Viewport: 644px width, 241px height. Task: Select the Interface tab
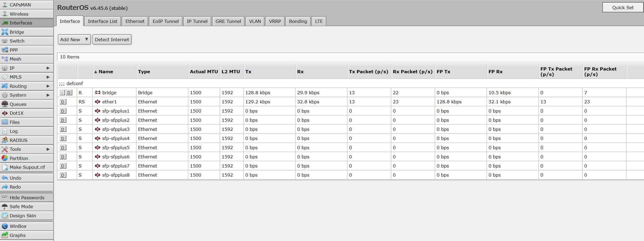(x=70, y=21)
